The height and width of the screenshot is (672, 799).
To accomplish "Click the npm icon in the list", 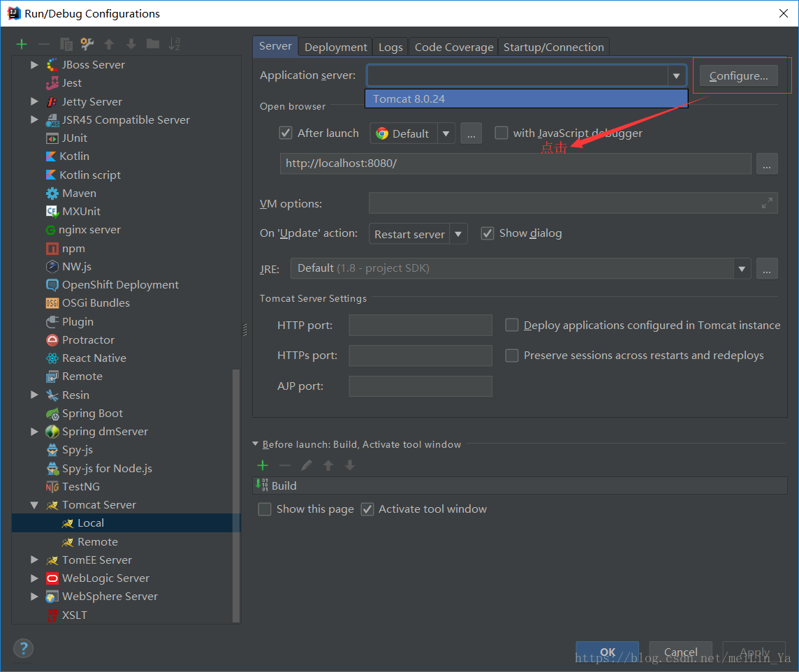I will (x=52, y=249).
